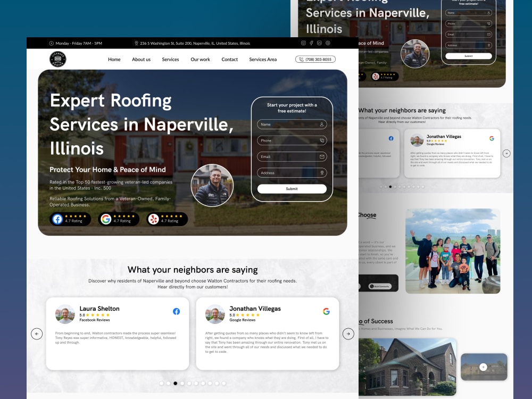The height and width of the screenshot is (399, 532).
Task: Click "Laura Shelton" reviewer name
Action: pyautogui.click(x=99, y=309)
